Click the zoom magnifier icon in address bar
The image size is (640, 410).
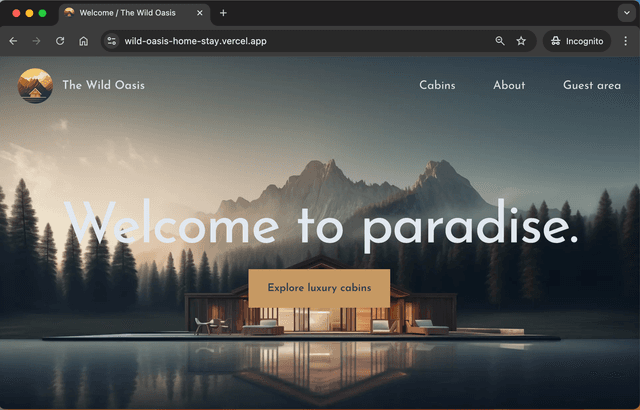click(500, 41)
